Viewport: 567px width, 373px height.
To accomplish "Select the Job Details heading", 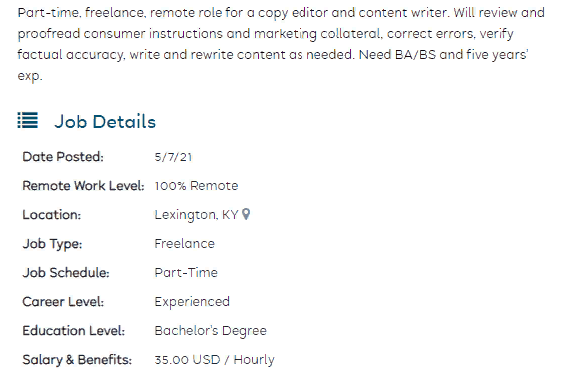I will [105, 121].
